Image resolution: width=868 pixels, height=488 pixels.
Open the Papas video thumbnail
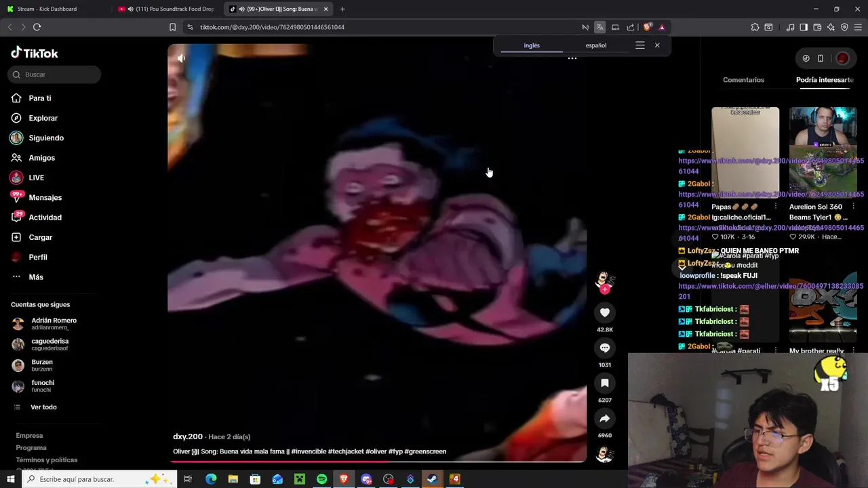click(745, 152)
